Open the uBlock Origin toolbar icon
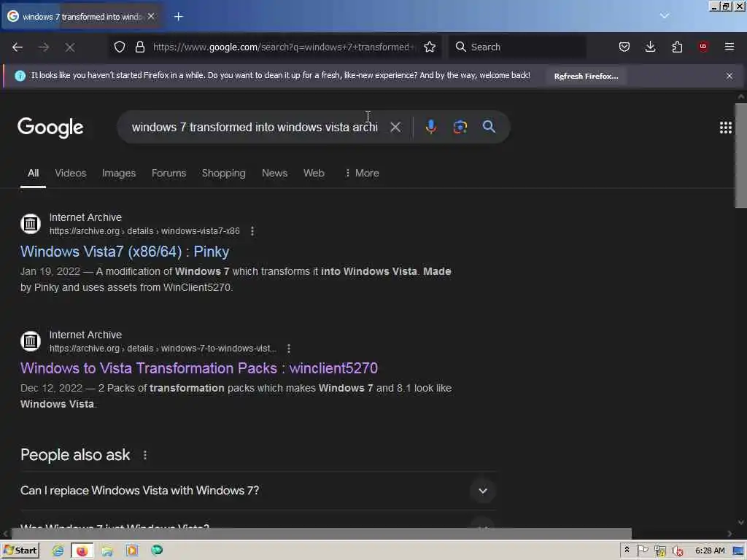This screenshot has width=747, height=560. (703, 47)
